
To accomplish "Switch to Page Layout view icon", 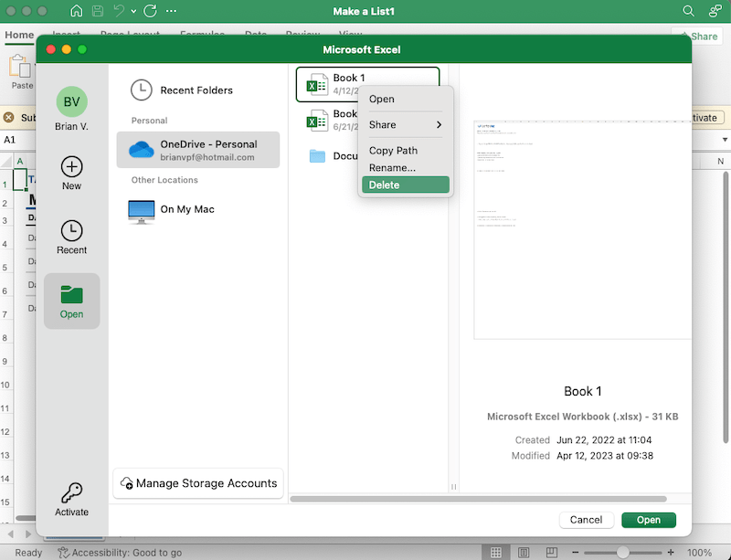I will [524, 553].
